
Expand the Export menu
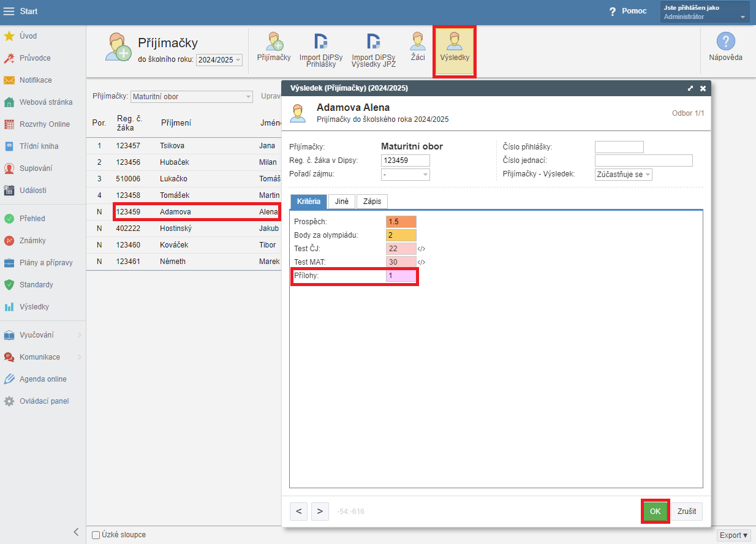(x=733, y=535)
